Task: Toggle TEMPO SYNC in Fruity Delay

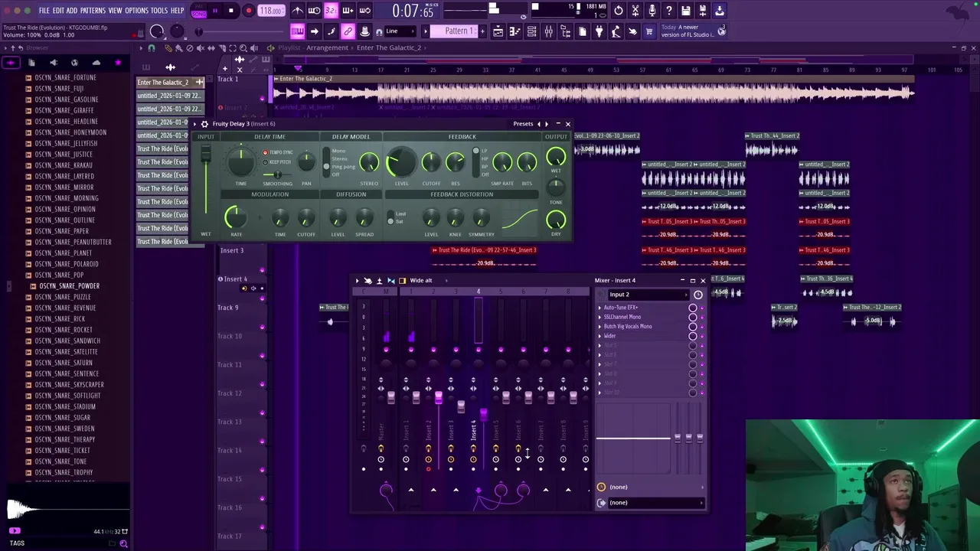Action: point(265,152)
